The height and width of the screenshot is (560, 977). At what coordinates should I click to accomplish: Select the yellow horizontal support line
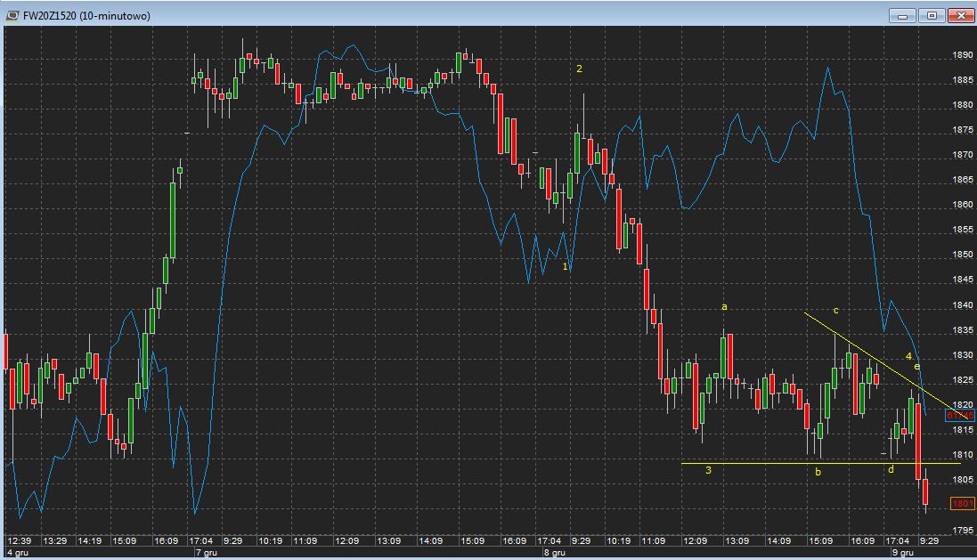(757, 463)
